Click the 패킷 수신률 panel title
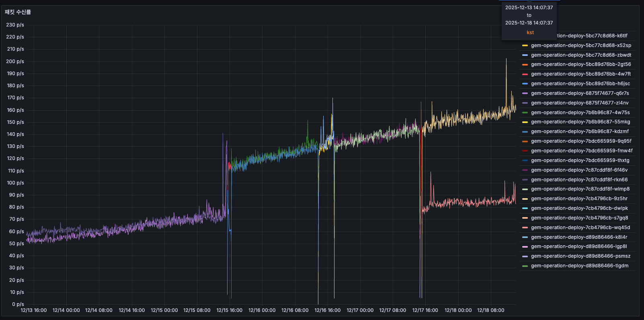This screenshot has height=320, width=644. 18,12
